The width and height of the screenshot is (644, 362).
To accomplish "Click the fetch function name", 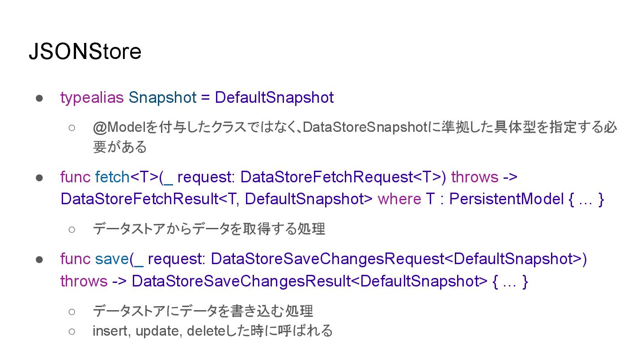I will (112, 177).
